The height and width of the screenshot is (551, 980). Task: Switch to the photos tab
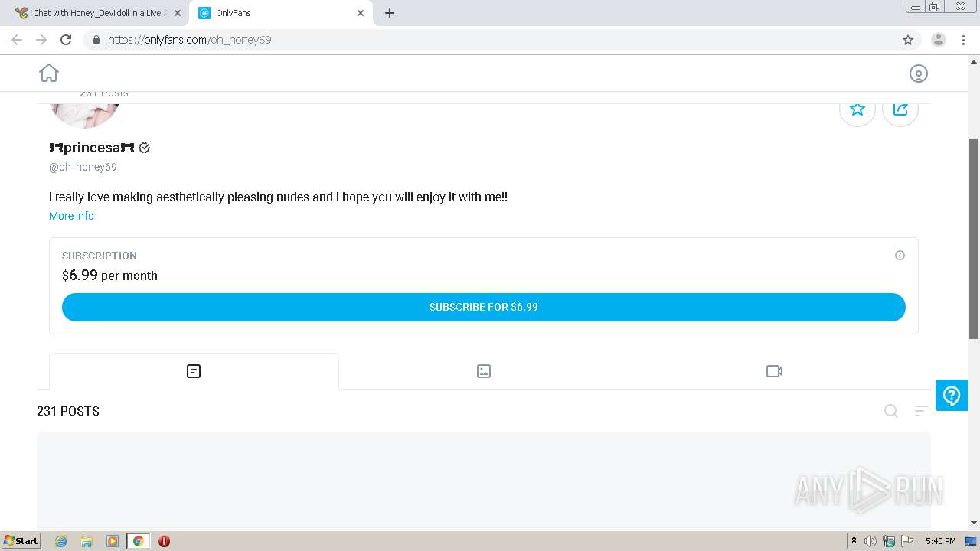point(484,371)
